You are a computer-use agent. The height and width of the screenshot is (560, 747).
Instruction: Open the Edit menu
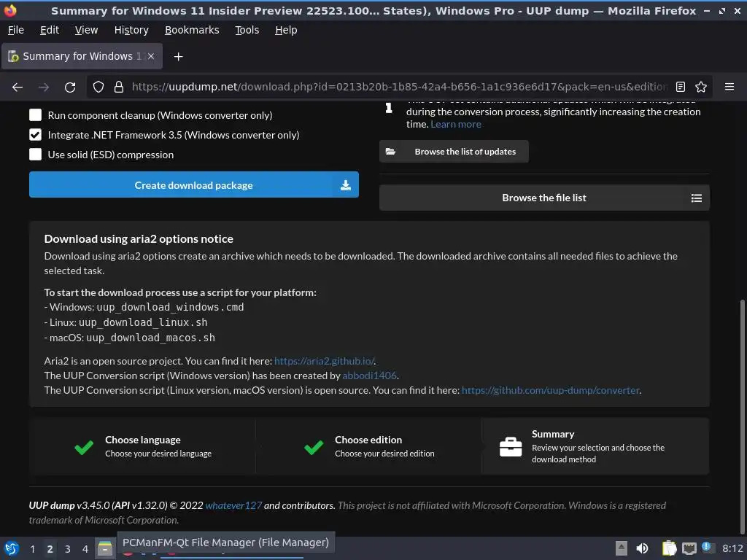click(50, 30)
